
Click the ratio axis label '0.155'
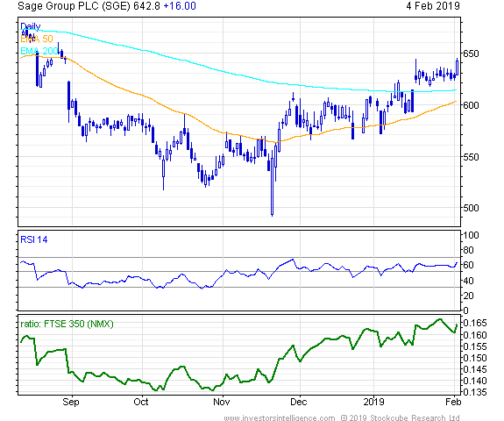(x=475, y=346)
